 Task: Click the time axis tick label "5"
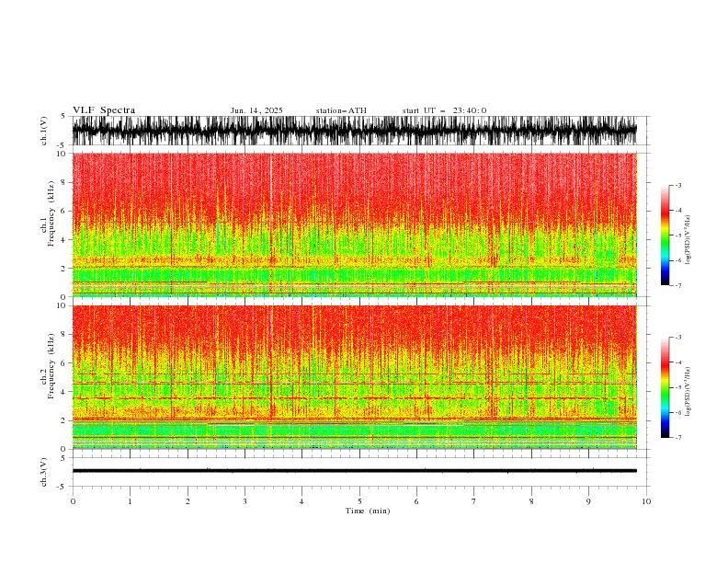coord(359,501)
